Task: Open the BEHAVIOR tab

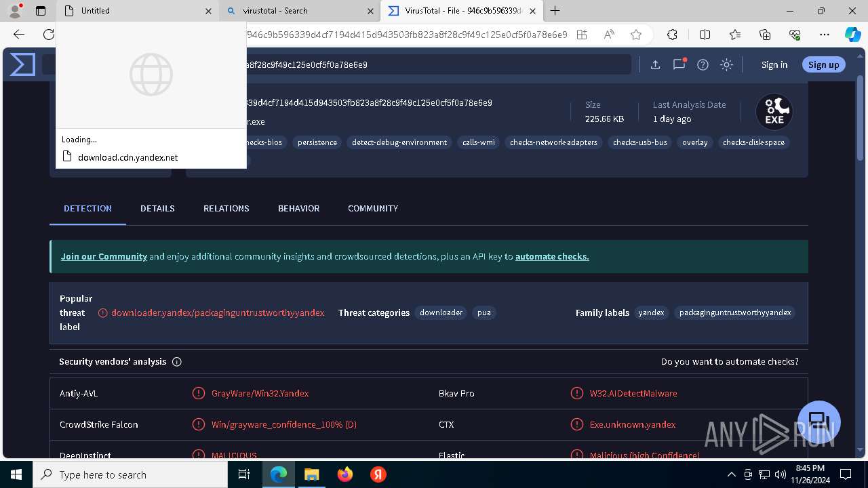Action: 298,208
